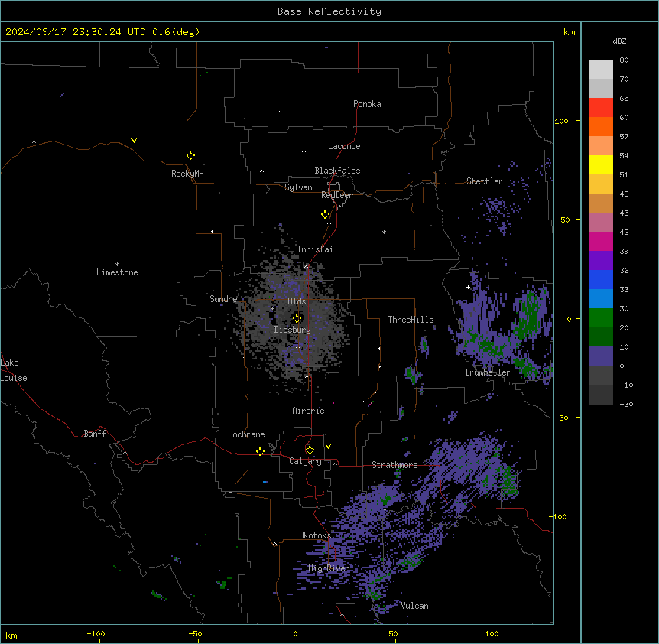Click the -50 tick on the bottom axis

195,633
